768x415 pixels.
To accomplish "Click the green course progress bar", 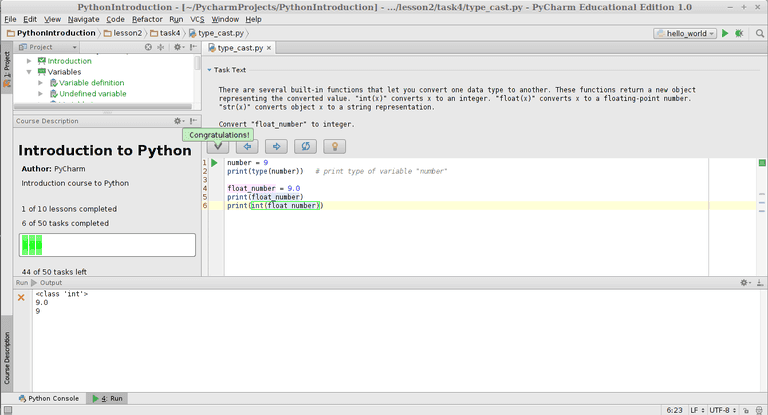I will (x=107, y=245).
